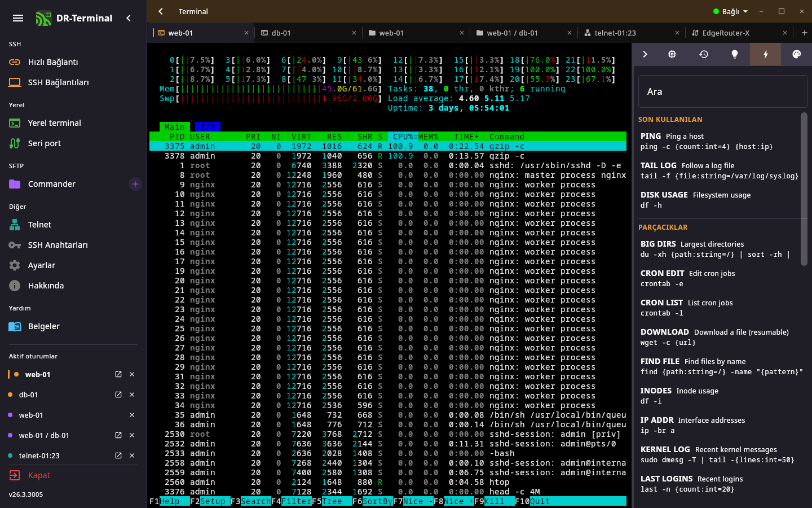Open Telnet connection page

click(73, 225)
